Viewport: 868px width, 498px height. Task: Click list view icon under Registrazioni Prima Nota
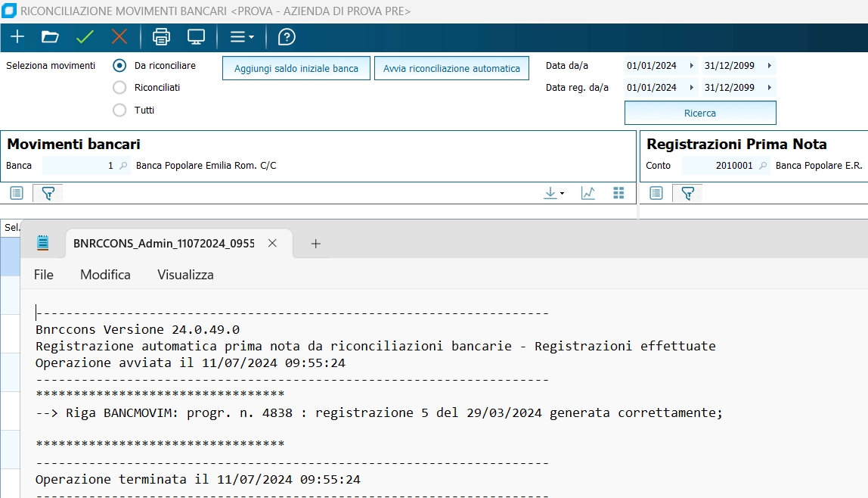pyautogui.click(x=656, y=193)
